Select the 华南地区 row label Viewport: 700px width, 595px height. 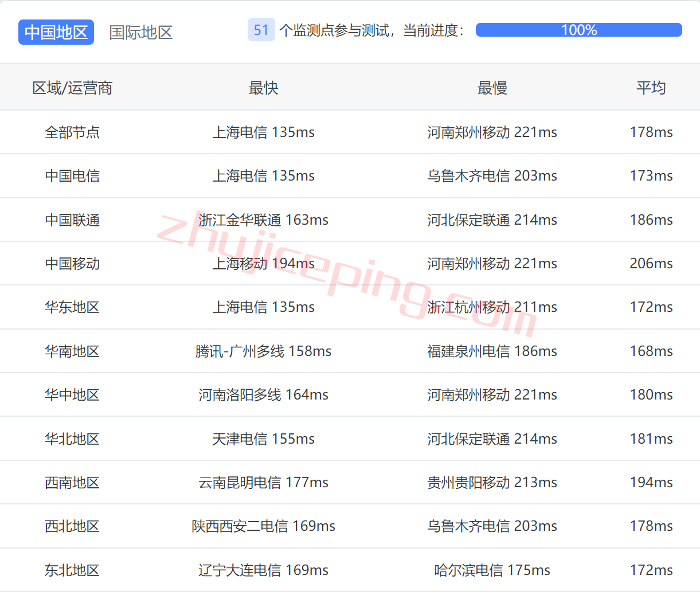(72, 351)
